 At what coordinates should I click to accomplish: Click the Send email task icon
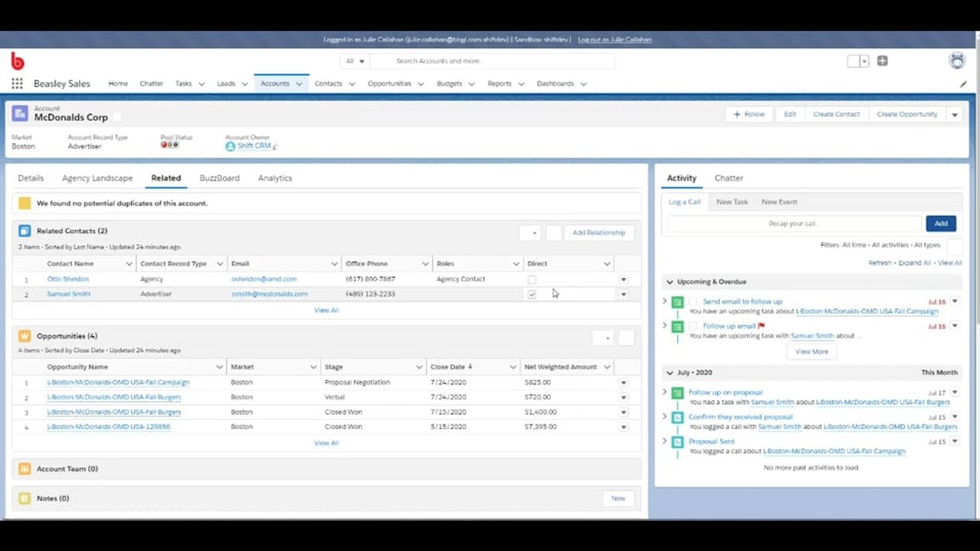[x=678, y=302]
